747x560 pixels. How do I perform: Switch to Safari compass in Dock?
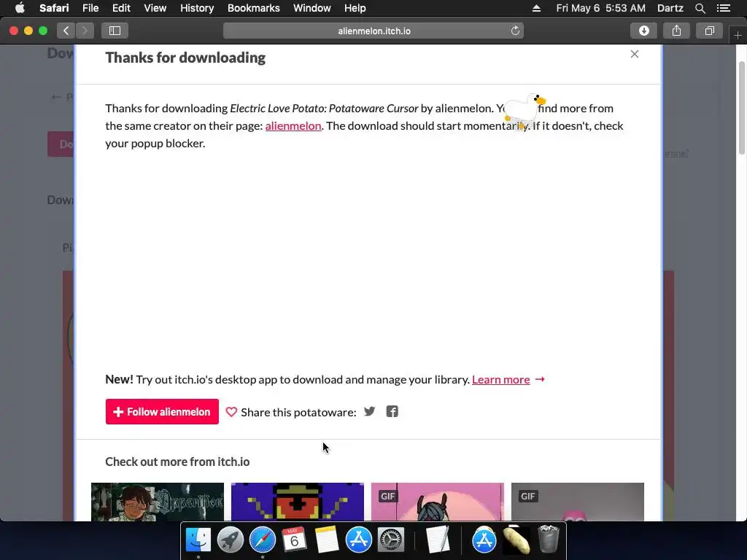262,540
